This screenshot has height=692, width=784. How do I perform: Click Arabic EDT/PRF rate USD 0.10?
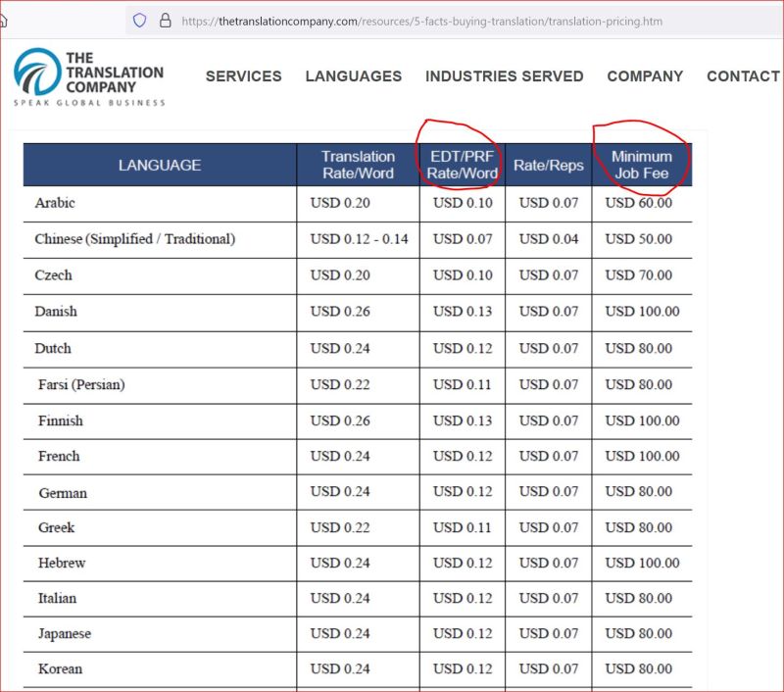coord(463,203)
